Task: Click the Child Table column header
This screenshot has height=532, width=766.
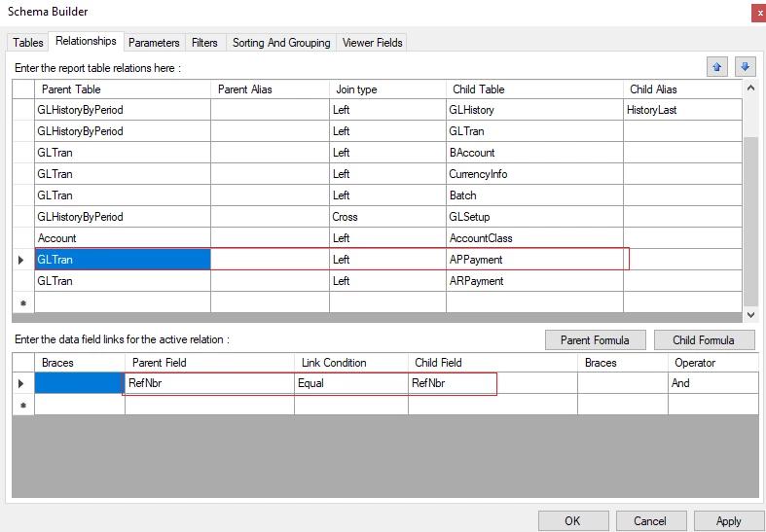Action: coord(534,89)
